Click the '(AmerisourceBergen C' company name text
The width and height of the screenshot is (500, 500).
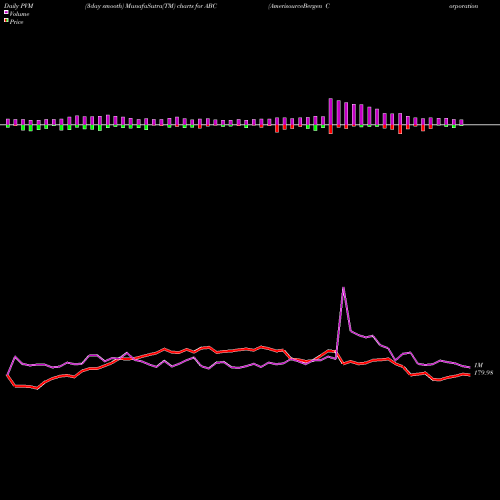click(x=299, y=6)
